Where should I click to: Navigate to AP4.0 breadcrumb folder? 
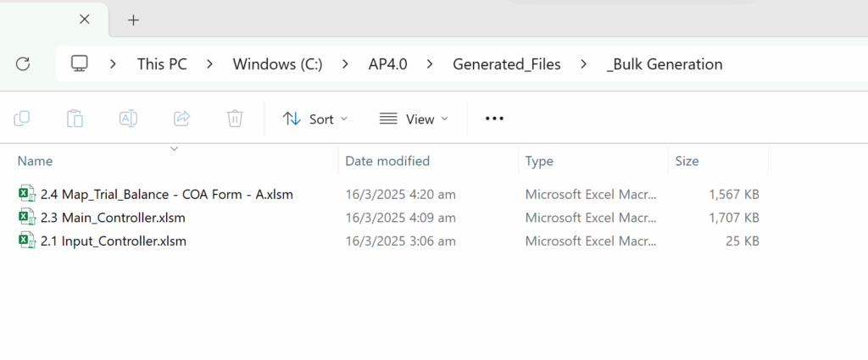tap(387, 64)
